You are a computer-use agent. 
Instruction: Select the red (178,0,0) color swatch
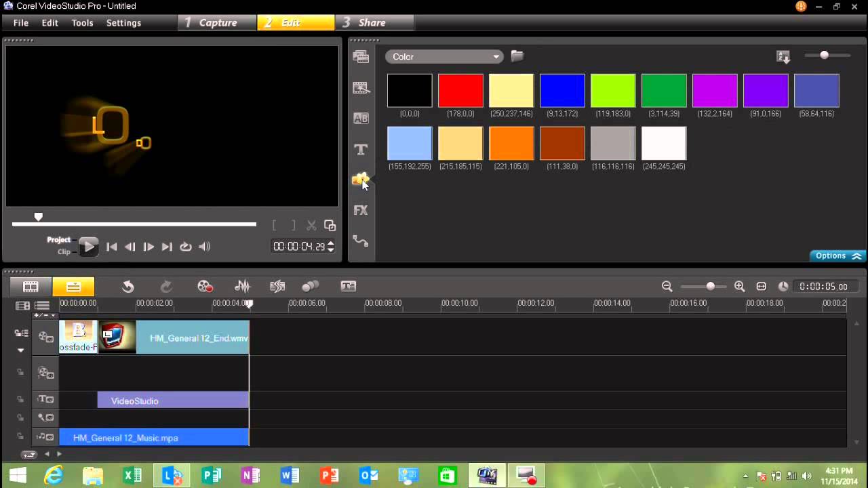(460, 91)
